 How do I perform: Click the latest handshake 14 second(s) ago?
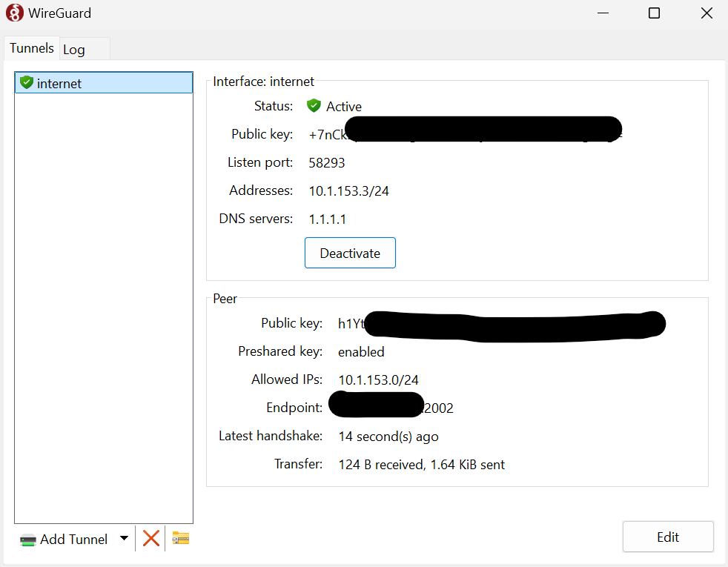(388, 437)
